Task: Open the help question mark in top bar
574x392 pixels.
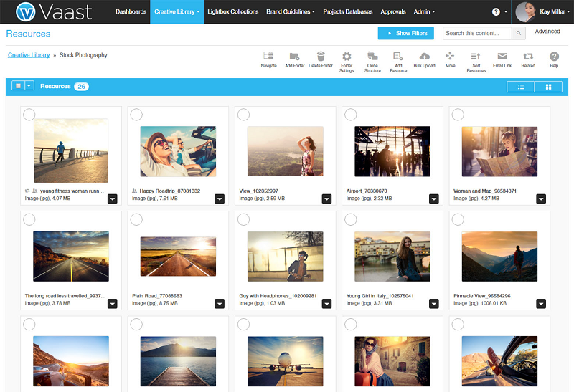Action: click(x=496, y=11)
